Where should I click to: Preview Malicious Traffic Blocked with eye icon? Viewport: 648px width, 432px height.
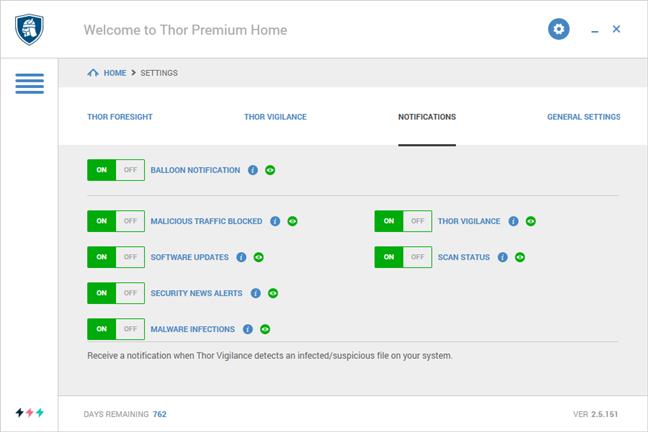pyautogui.click(x=292, y=221)
